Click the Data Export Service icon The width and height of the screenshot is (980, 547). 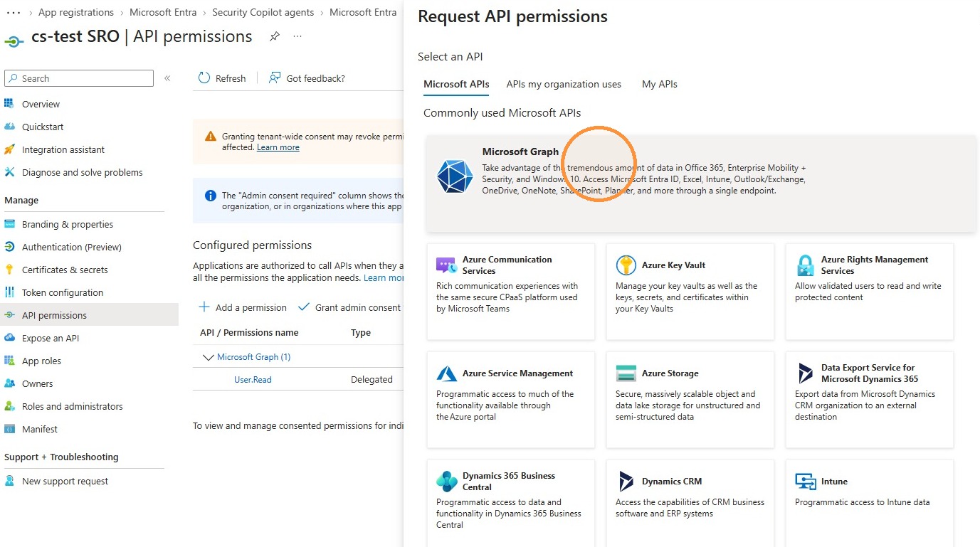tap(805, 373)
